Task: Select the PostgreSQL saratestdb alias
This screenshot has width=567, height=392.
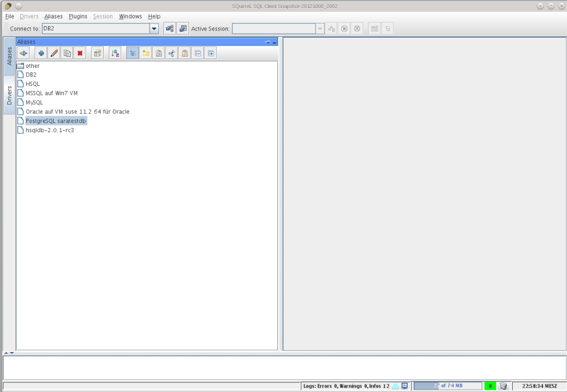Action: 55,121
